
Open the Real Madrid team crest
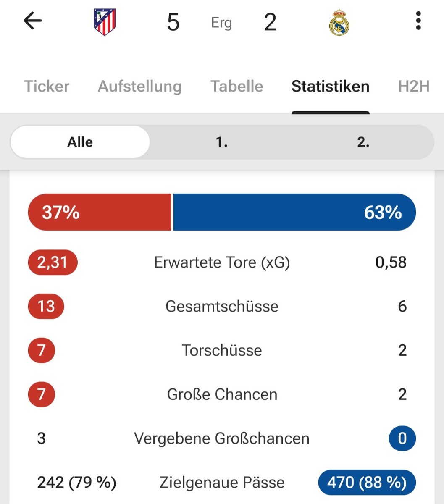click(x=339, y=23)
